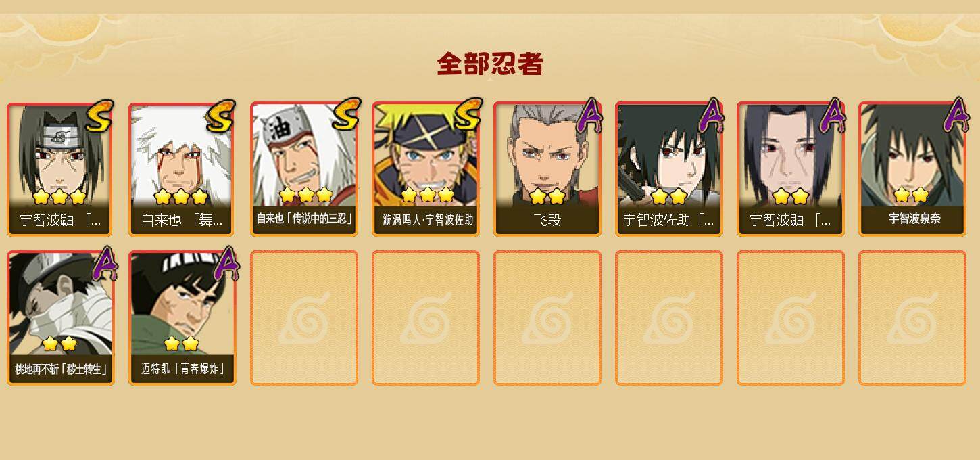The image size is (980, 460).
Task: Click the 自来也「舞...」 ninja portrait
Action: [182, 169]
